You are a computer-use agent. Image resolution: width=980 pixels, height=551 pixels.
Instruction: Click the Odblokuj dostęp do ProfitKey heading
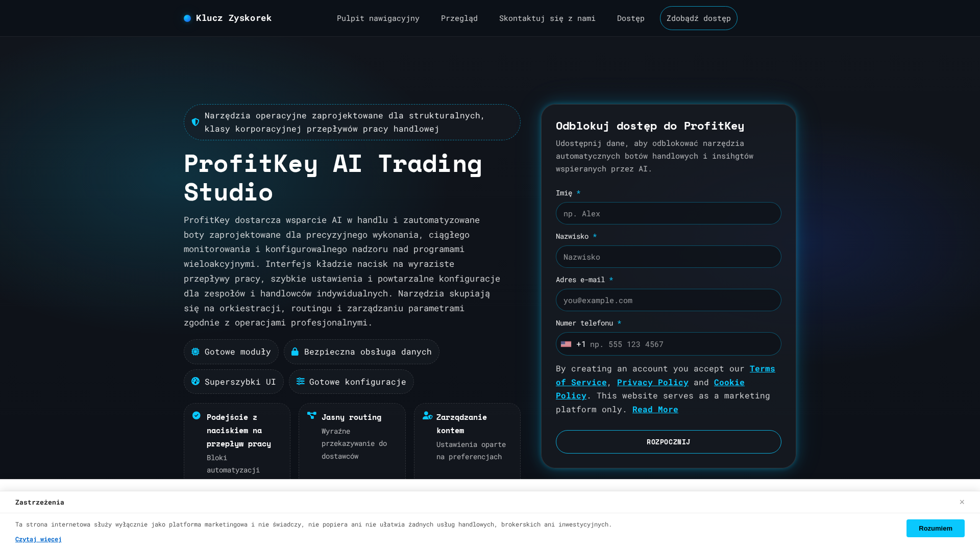coord(650,126)
